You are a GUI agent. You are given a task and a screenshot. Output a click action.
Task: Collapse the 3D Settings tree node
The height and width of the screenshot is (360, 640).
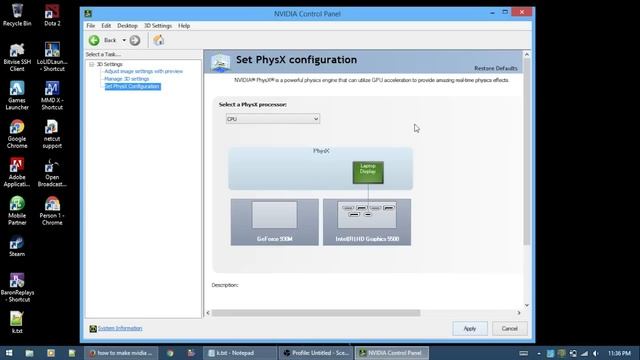pyautogui.click(x=92, y=64)
